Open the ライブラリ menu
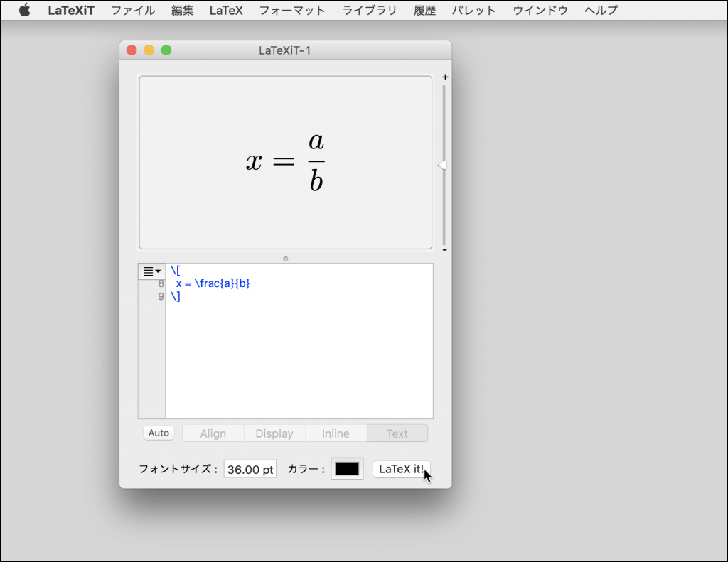Image resolution: width=728 pixels, height=562 pixels. pyautogui.click(x=370, y=10)
